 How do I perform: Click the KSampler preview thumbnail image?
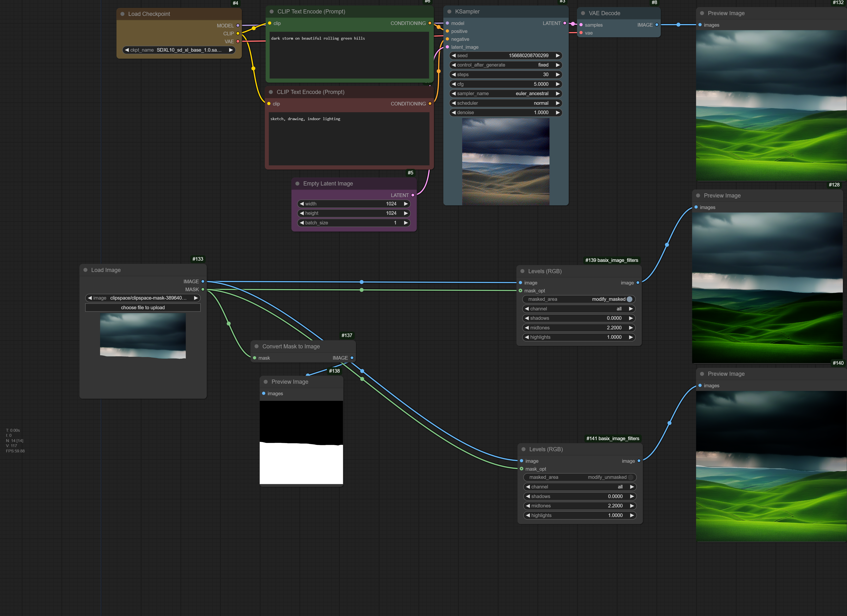[506, 161]
